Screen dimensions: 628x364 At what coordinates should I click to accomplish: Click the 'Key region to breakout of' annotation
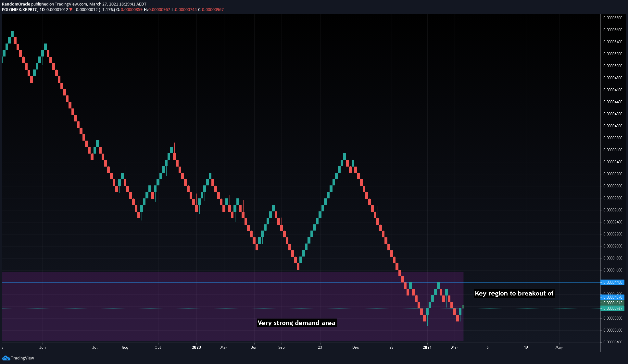[514, 293]
